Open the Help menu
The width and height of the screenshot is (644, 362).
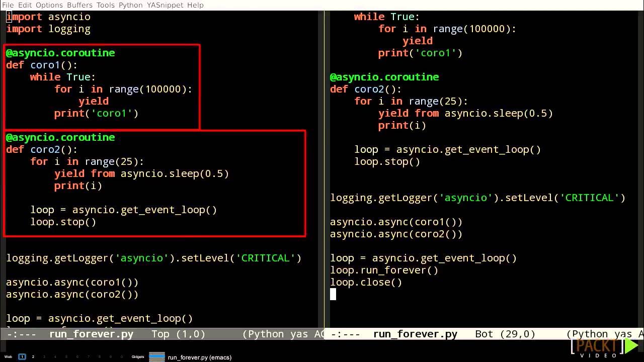pyautogui.click(x=195, y=5)
